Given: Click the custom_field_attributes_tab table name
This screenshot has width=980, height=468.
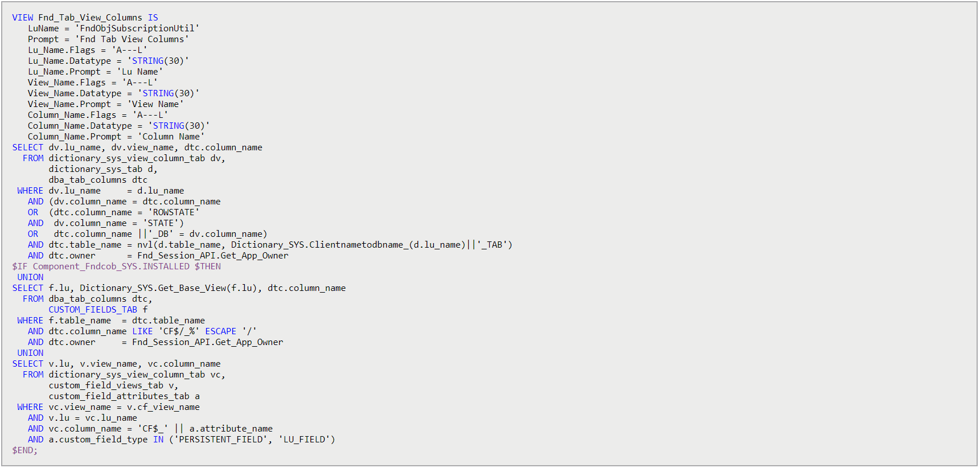Looking at the screenshot, I should (x=119, y=396).
